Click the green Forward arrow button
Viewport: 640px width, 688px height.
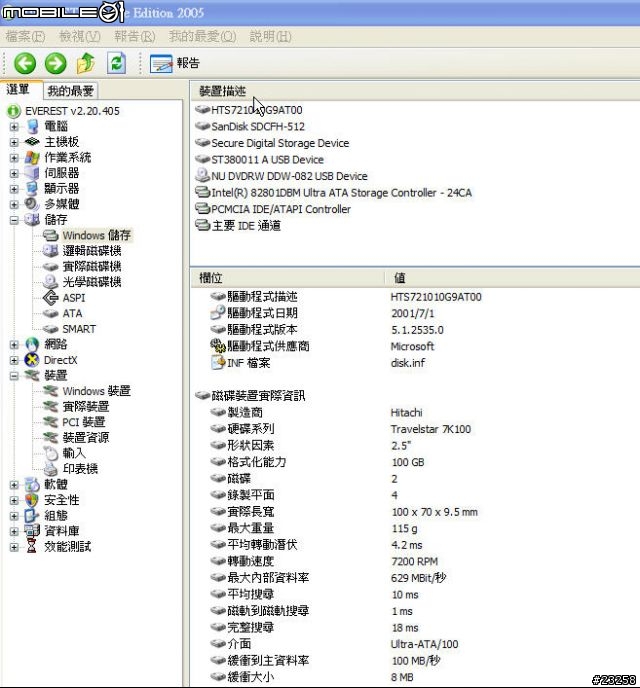click(x=55, y=63)
